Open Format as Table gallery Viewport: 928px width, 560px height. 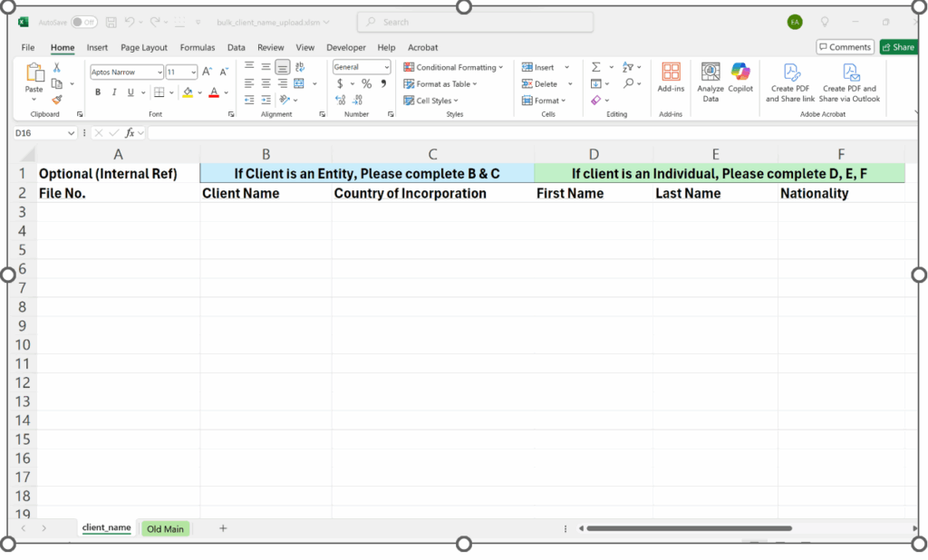click(443, 83)
